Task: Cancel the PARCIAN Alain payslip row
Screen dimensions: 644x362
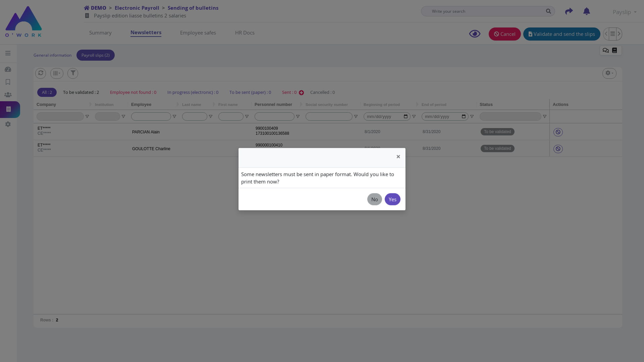Action: pos(558,132)
